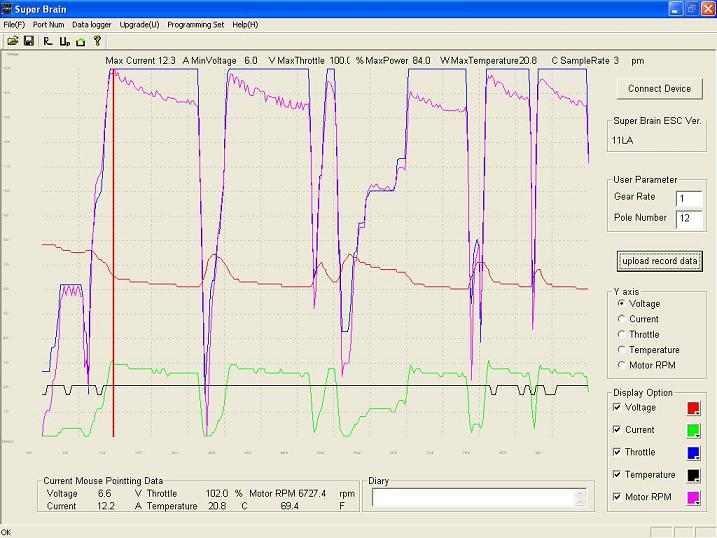Click the question mark help icon
Screen dimensions: 717x538
click(x=97, y=41)
